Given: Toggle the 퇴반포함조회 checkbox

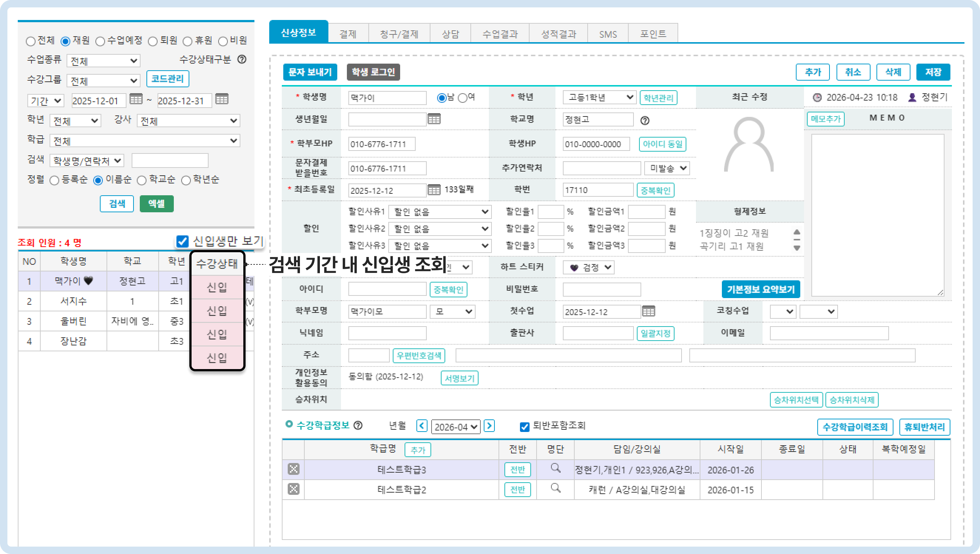Looking at the screenshot, I should (524, 426).
